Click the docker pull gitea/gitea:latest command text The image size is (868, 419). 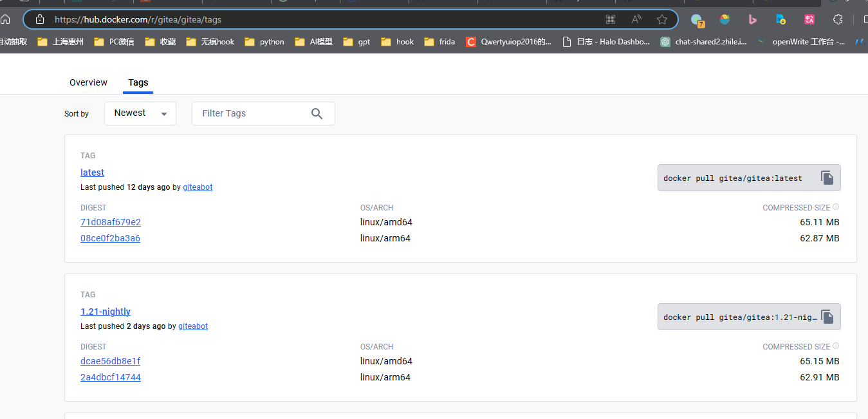coord(733,178)
